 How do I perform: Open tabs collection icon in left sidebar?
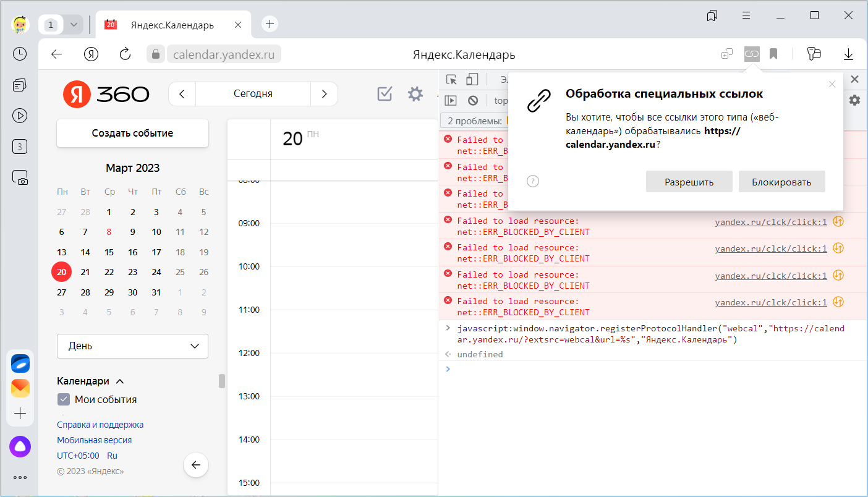click(20, 85)
